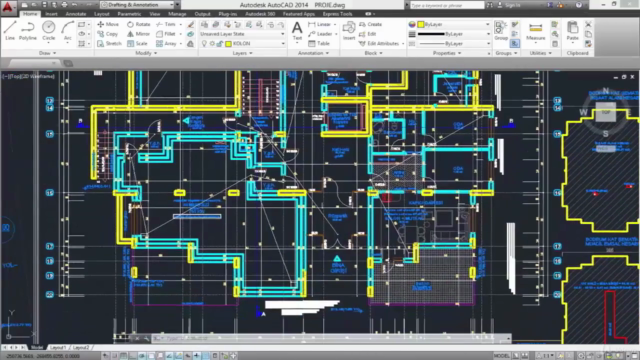The image size is (640, 360).
Task: Click the Save quick access icon
Action: (44, 5)
